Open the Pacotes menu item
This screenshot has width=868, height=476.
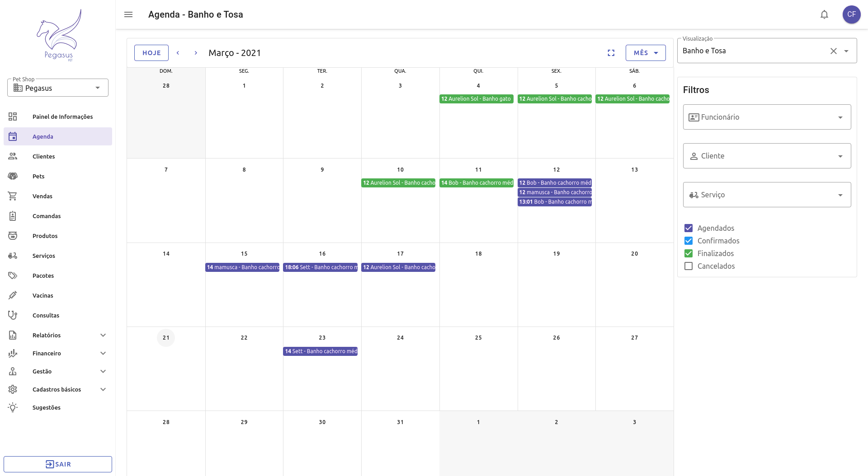(58, 275)
